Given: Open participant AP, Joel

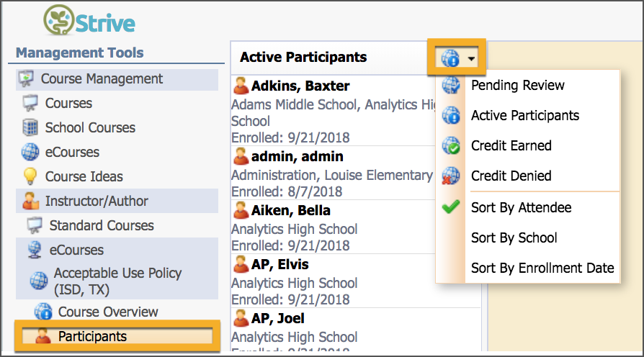Looking at the screenshot, I should 277,319.
